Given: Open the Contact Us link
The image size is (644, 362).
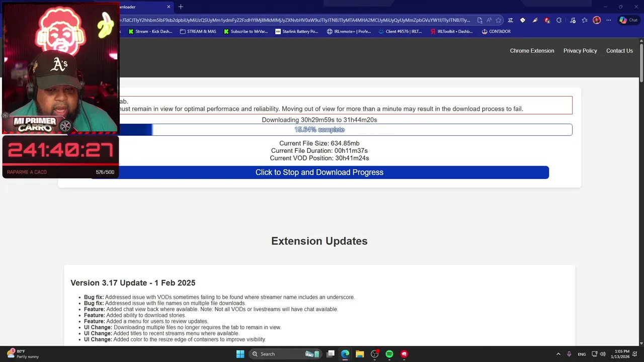Looking at the screenshot, I should (x=619, y=51).
